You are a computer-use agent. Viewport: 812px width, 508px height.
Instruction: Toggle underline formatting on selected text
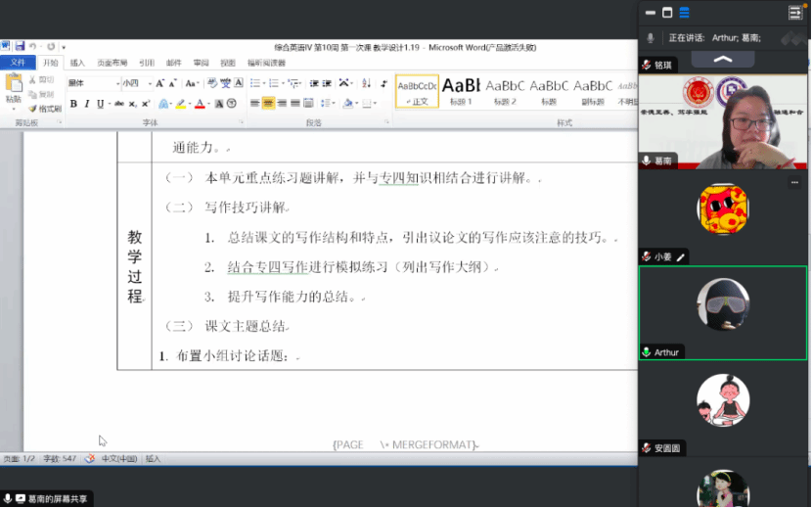[x=100, y=104]
